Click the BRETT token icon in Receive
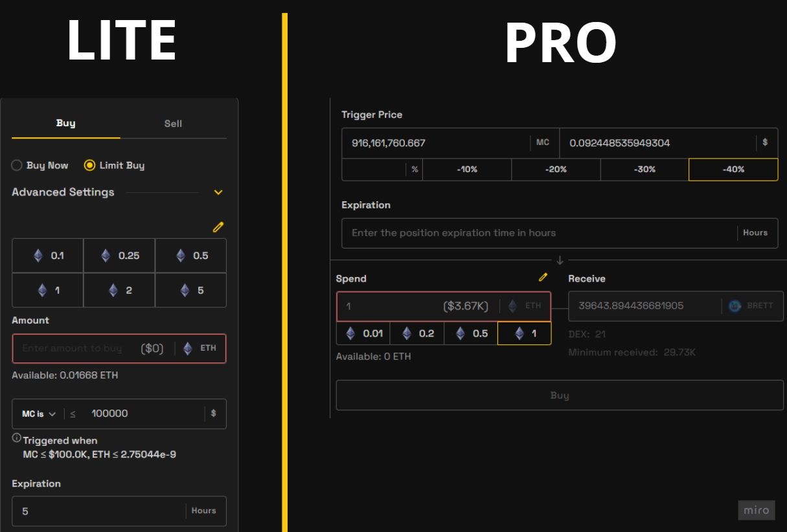This screenshot has height=532, width=787. [735, 305]
